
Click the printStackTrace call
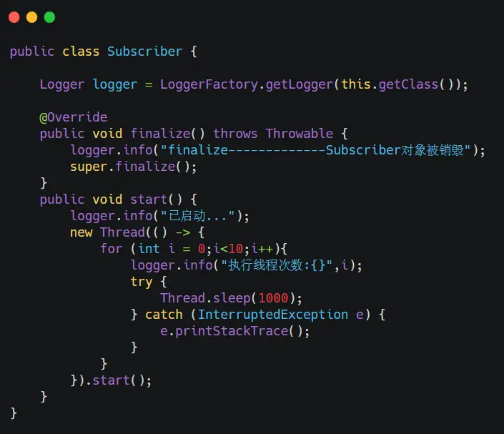(x=232, y=331)
